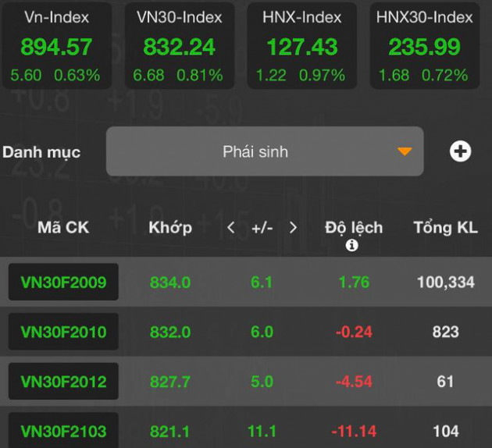Viewport: 492px width, 448px height.
Task: Open the Vn-Index card
Action: [x=57, y=46]
